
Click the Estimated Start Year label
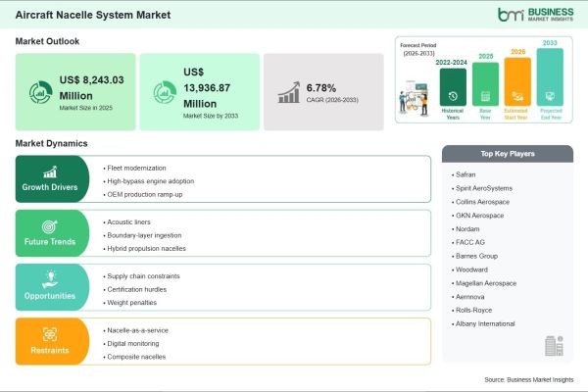pos(516,114)
